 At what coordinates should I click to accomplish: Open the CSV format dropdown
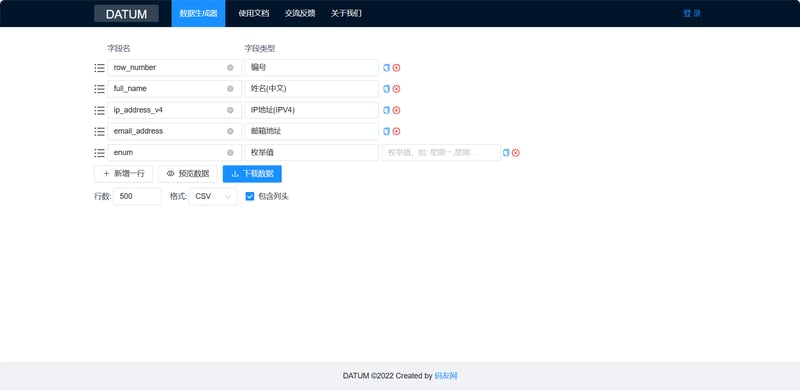click(213, 197)
